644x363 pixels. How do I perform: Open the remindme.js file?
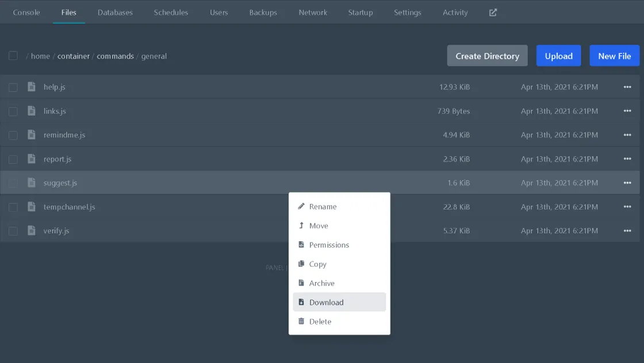64,135
